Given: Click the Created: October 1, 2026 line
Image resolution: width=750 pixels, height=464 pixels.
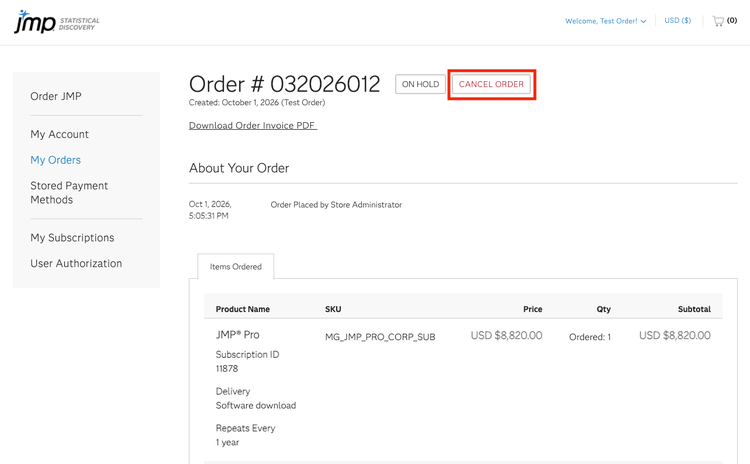Looking at the screenshot, I should click(257, 102).
